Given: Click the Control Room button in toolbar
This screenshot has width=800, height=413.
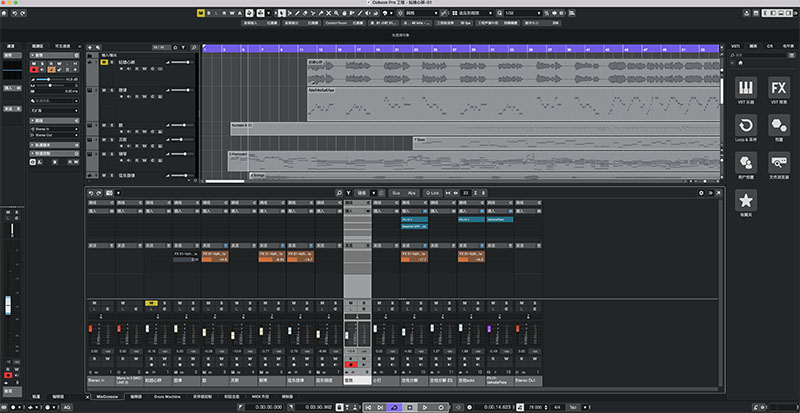Looking at the screenshot, I should (x=343, y=23).
